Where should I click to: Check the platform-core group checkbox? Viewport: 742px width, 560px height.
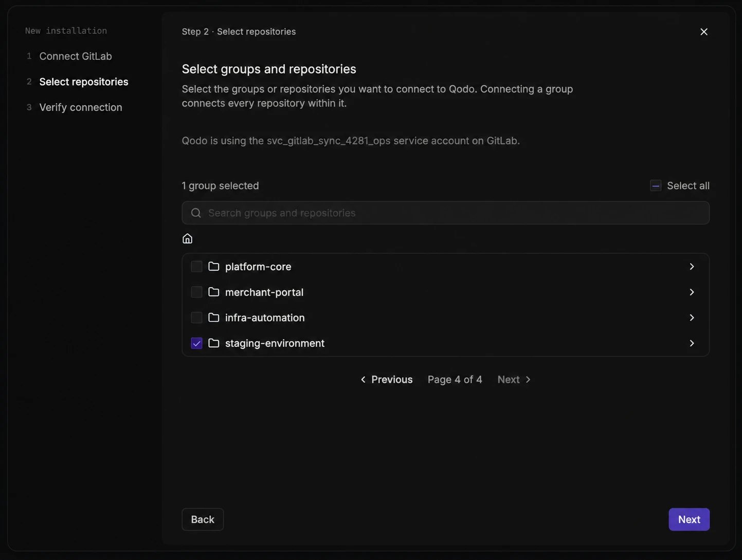point(196,267)
